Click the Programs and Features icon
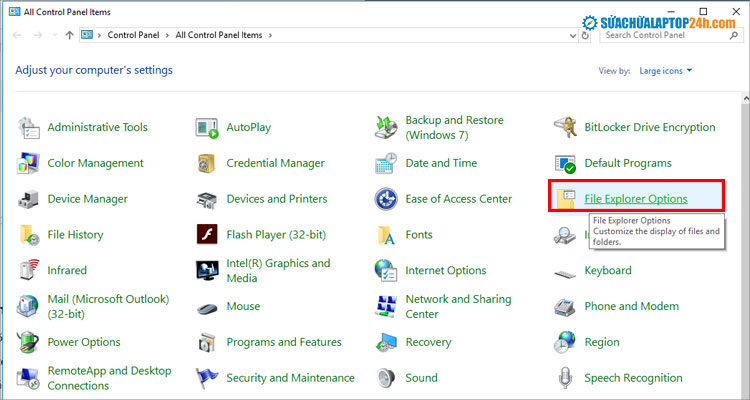Viewport: 750px width, 400px height. (207, 342)
